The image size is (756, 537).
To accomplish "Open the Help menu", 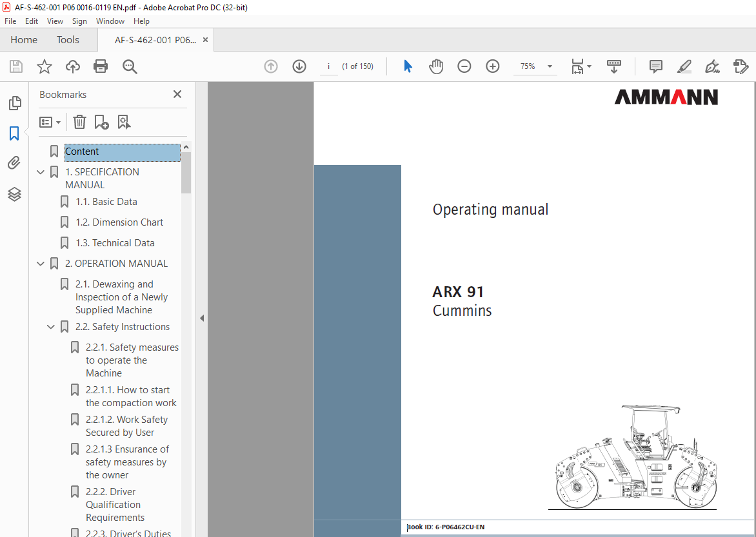I will pyautogui.click(x=141, y=21).
